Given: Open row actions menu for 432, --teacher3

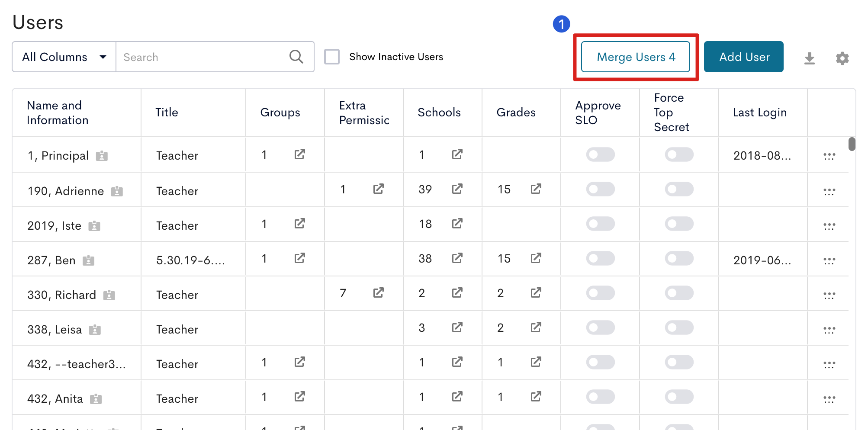Looking at the screenshot, I should [x=829, y=364].
